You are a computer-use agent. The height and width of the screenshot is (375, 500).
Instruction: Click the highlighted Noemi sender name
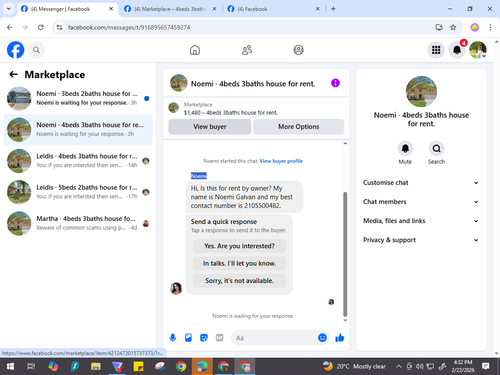[199, 176]
